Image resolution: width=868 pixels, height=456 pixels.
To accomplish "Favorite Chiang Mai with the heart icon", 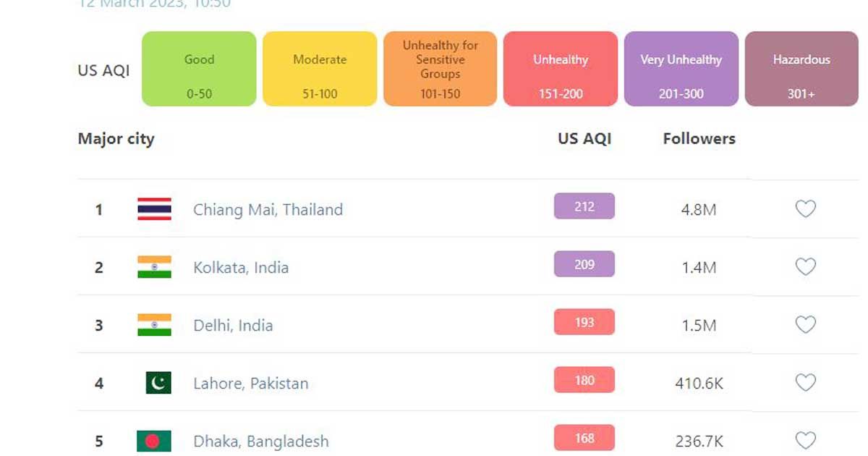I will pyautogui.click(x=805, y=209).
